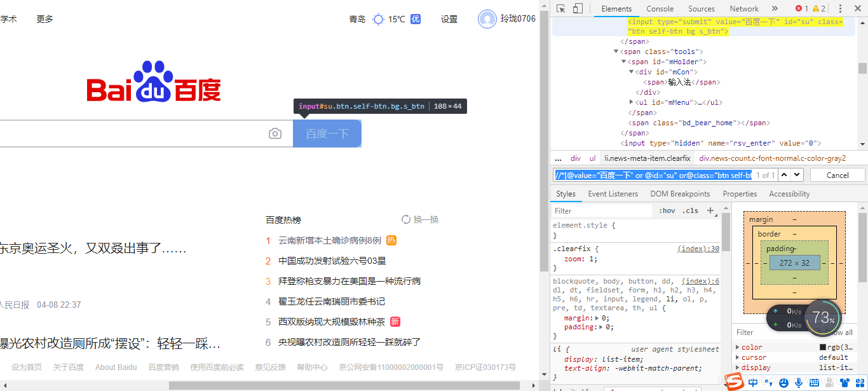
Task: Toggle element state with :hov button
Action: pyautogui.click(x=666, y=210)
